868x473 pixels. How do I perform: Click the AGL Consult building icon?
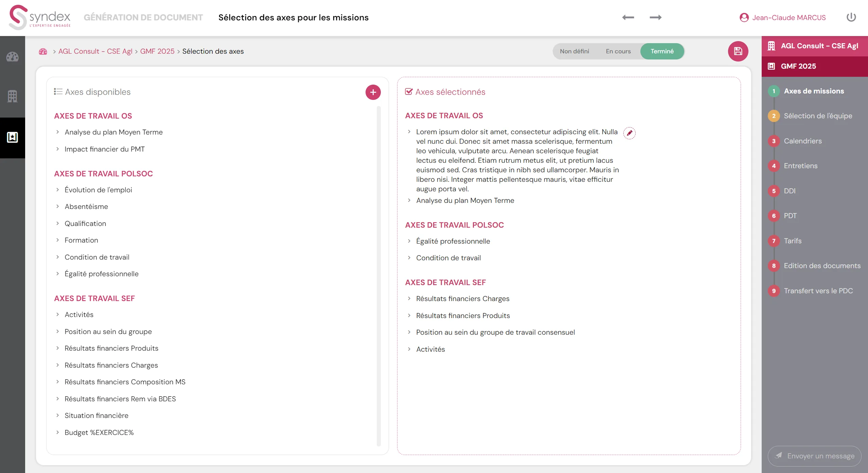click(x=771, y=46)
